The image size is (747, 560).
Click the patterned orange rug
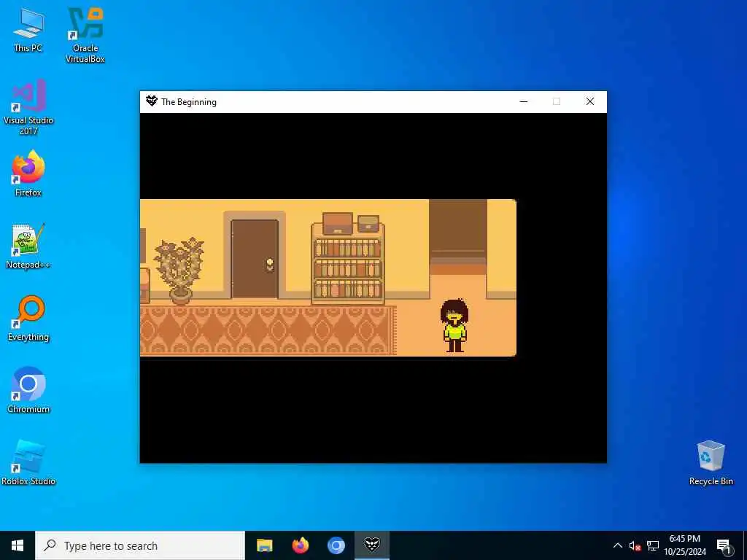point(268,330)
